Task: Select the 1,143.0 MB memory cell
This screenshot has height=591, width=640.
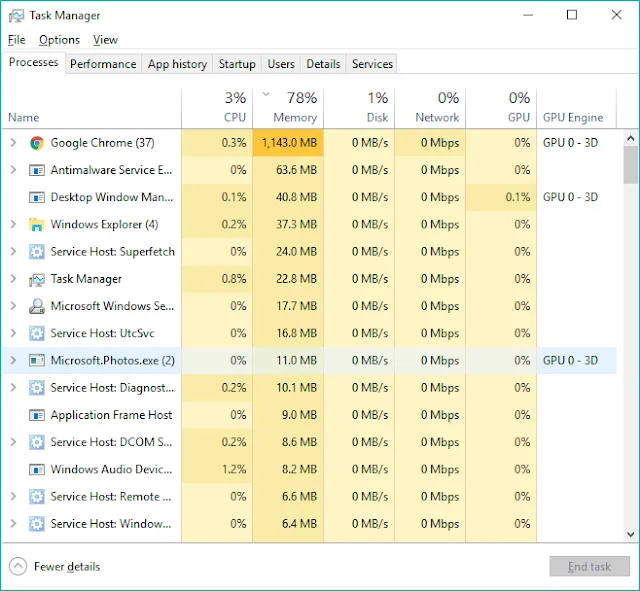Action: 288,142
